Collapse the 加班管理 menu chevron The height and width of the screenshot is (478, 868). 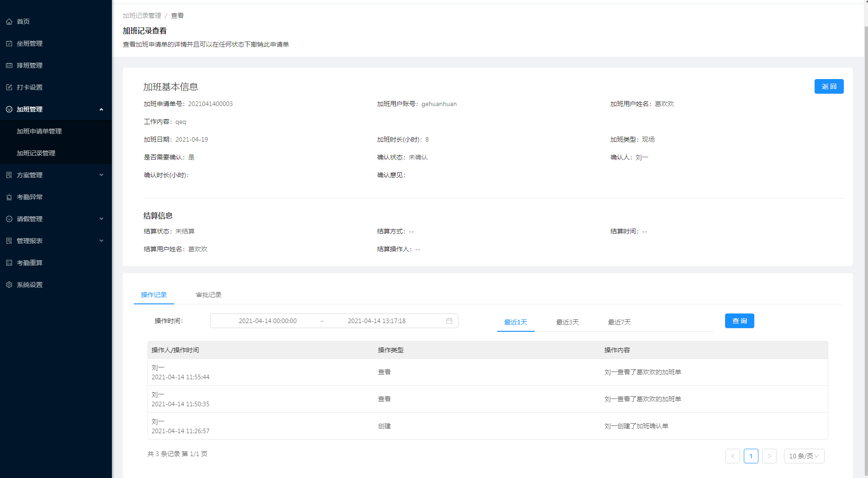[x=101, y=109]
